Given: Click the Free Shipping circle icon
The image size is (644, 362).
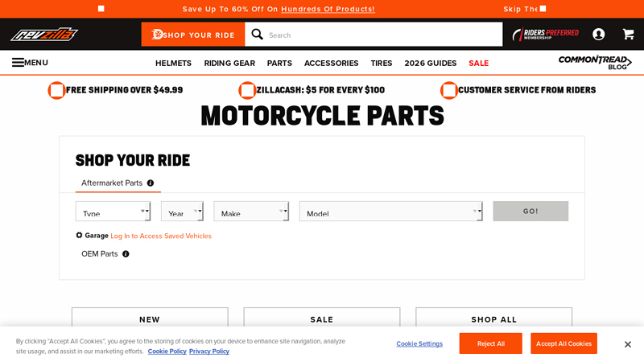Looking at the screenshot, I should coord(56,90).
